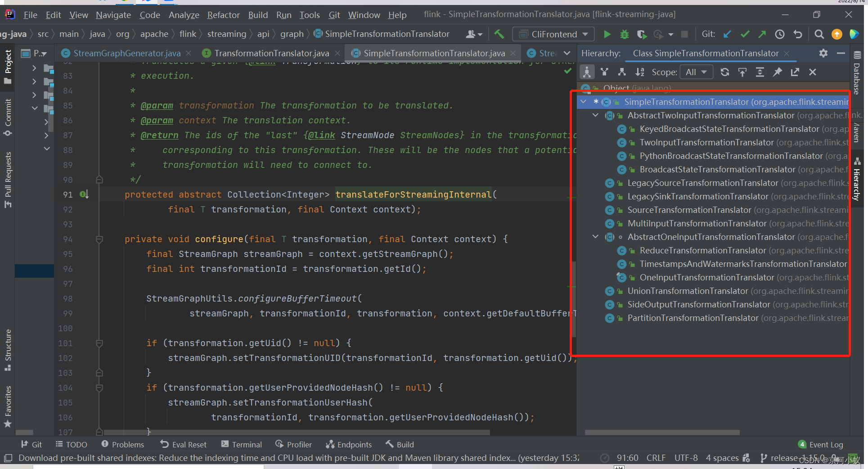Click the 91:60 cursor position indicator
This screenshot has width=868, height=469.
pyautogui.click(x=627, y=458)
